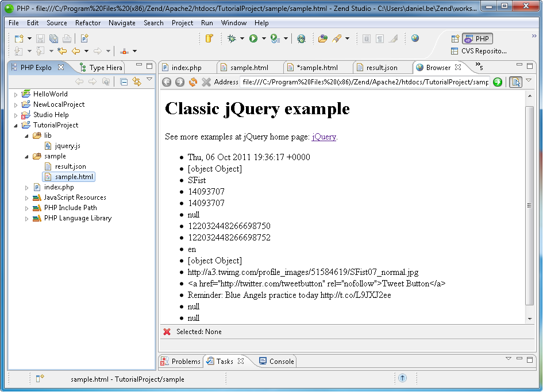Switch to the Console tab
The height and width of the screenshot is (392, 543).
click(x=277, y=361)
